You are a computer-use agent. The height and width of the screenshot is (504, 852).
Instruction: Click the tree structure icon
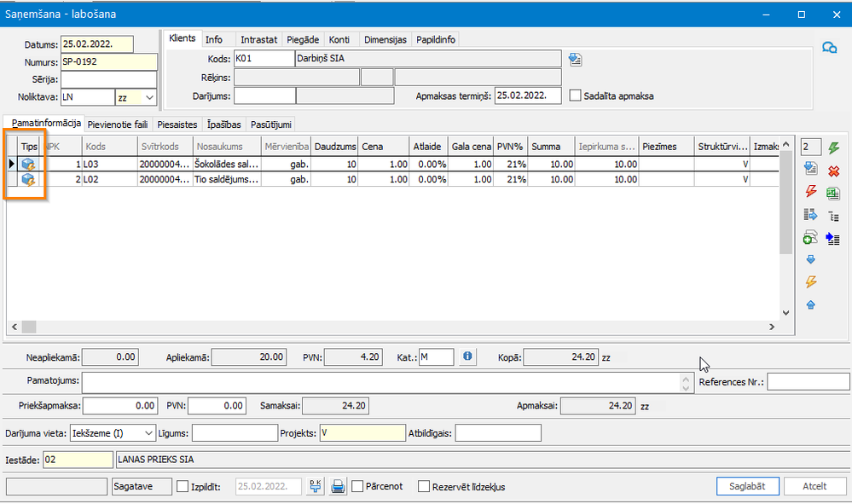(x=833, y=216)
